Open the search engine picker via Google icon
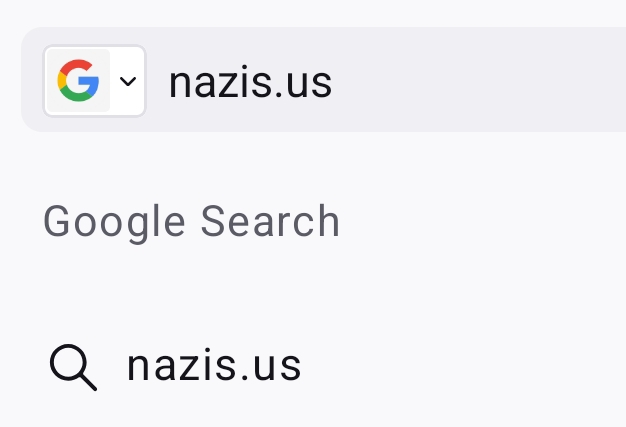The image size is (626, 427). [78, 81]
